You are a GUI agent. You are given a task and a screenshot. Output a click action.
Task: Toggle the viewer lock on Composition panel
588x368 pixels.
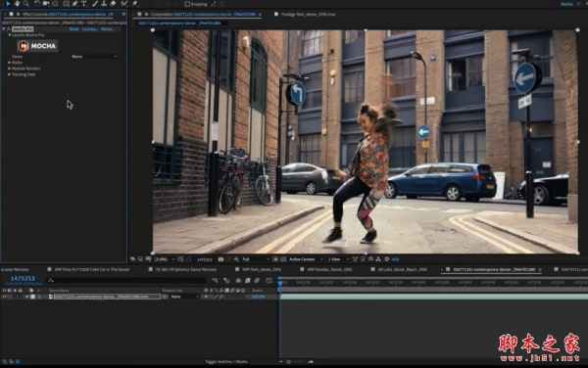pos(147,15)
